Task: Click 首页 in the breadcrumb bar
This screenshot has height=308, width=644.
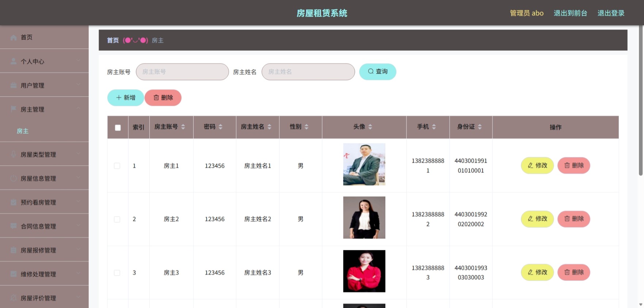Action: 113,41
